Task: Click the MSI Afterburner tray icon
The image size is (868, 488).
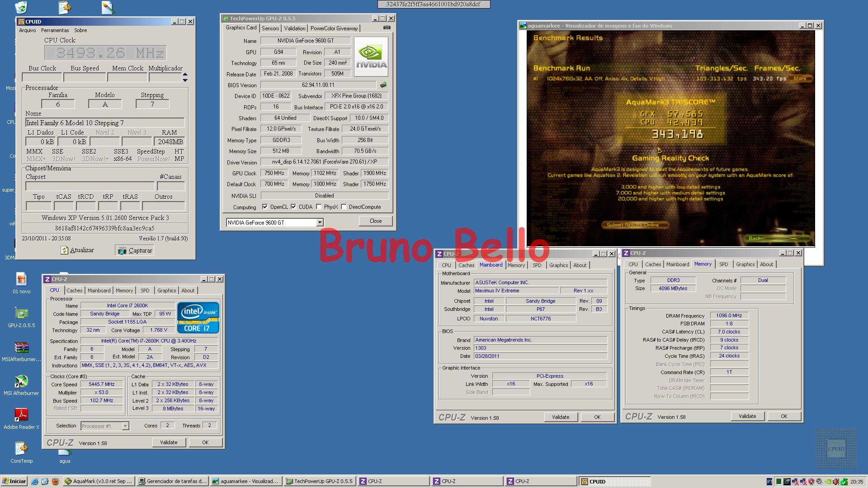Action: coord(787,482)
